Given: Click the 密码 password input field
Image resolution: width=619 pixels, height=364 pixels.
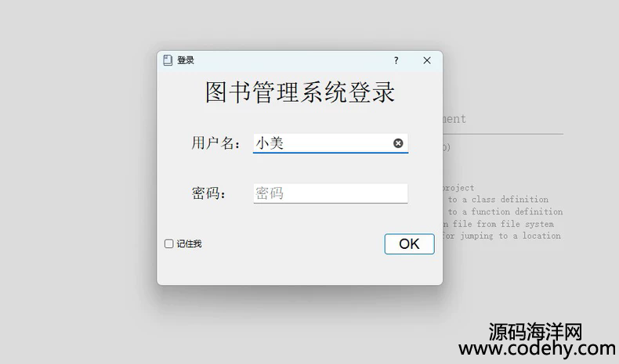Looking at the screenshot, I should click(331, 193).
